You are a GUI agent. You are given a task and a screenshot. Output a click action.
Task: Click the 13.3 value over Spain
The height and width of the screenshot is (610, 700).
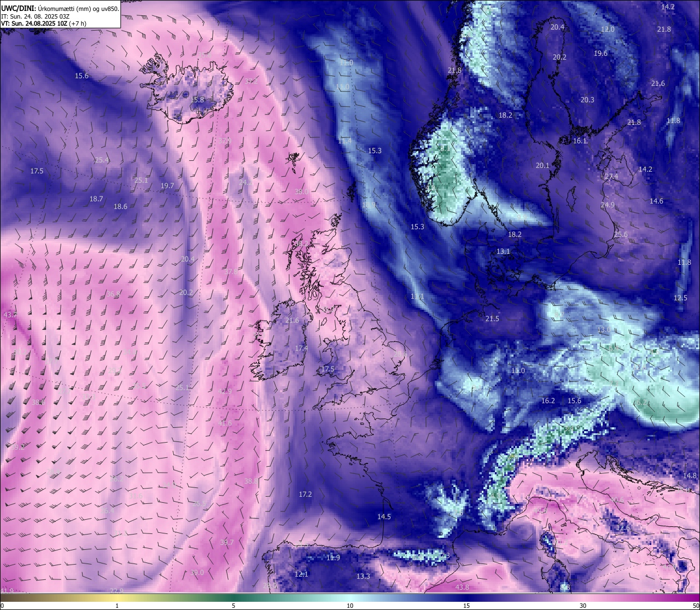click(x=363, y=577)
